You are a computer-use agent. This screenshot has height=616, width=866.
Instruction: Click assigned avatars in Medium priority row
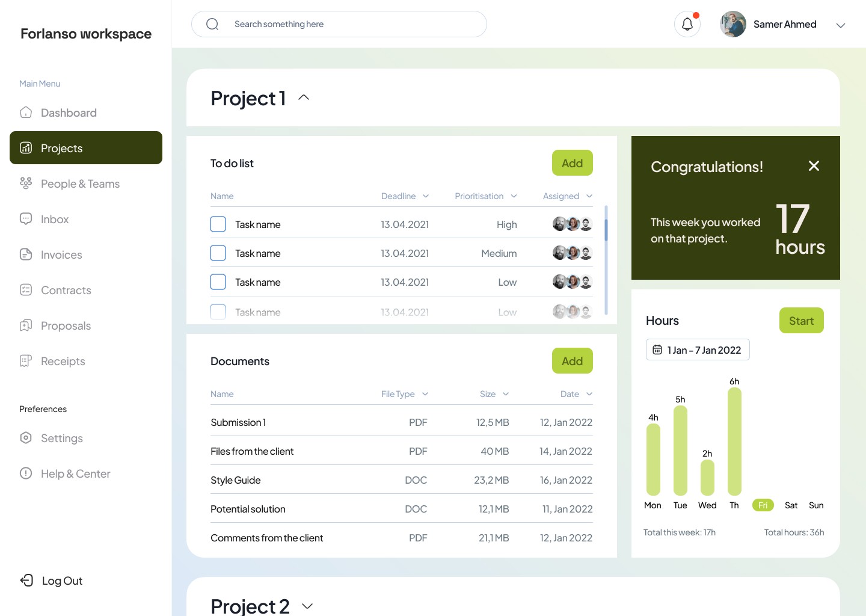click(573, 253)
